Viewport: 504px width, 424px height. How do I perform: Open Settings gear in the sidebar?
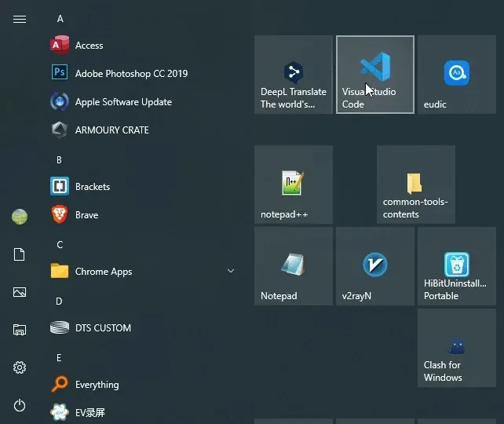tap(20, 367)
